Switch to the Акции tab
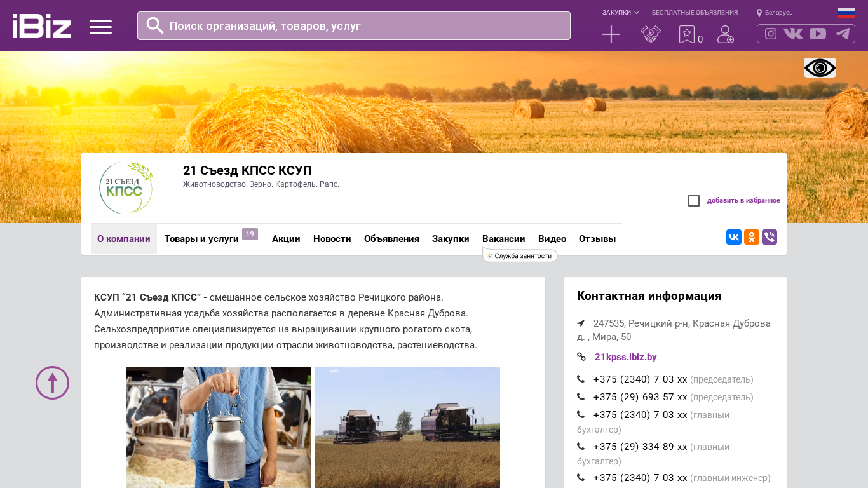Image resolution: width=868 pixels, height=488 pixels. click(286, 239)
